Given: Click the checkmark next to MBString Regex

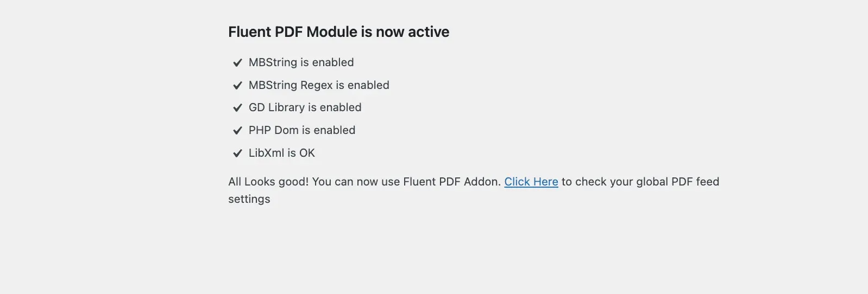Looking at the screenshot, I should point(237,86).
